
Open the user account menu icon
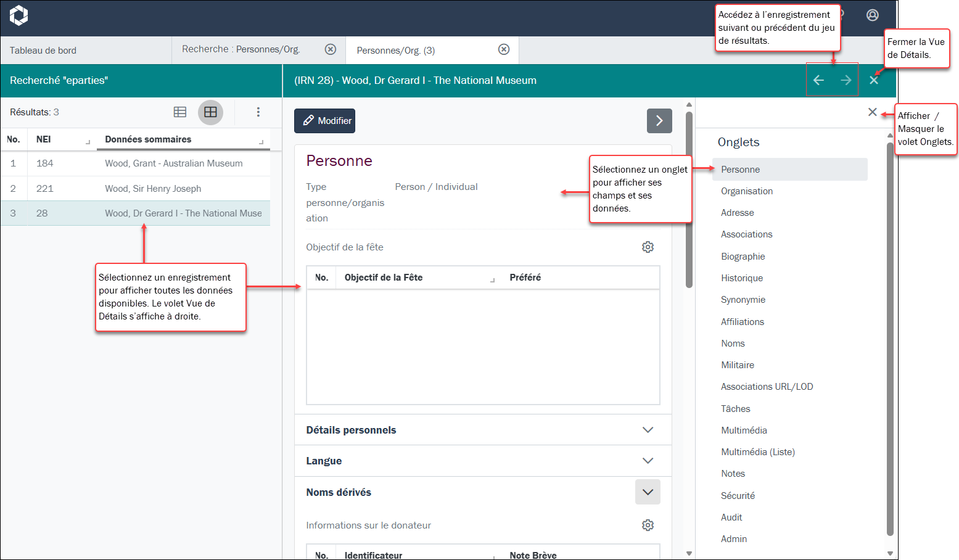[873, 15]
